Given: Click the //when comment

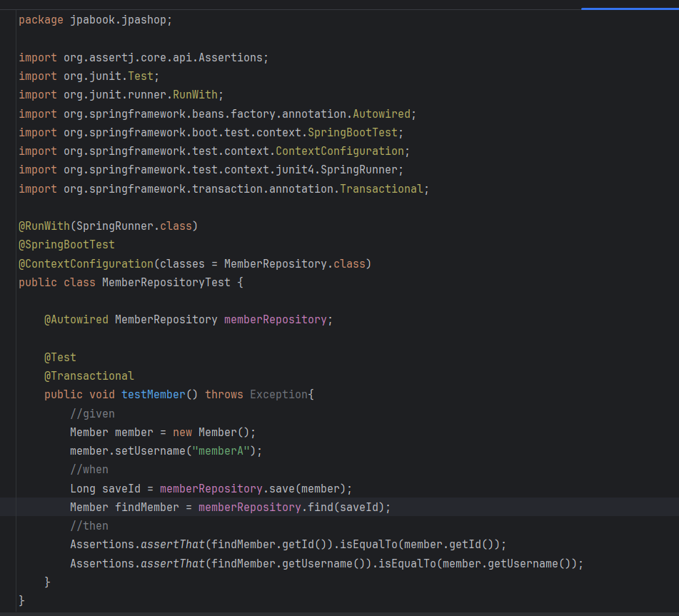Looking at the screenshot, I should pyautogui.click(x=89, y=470).
